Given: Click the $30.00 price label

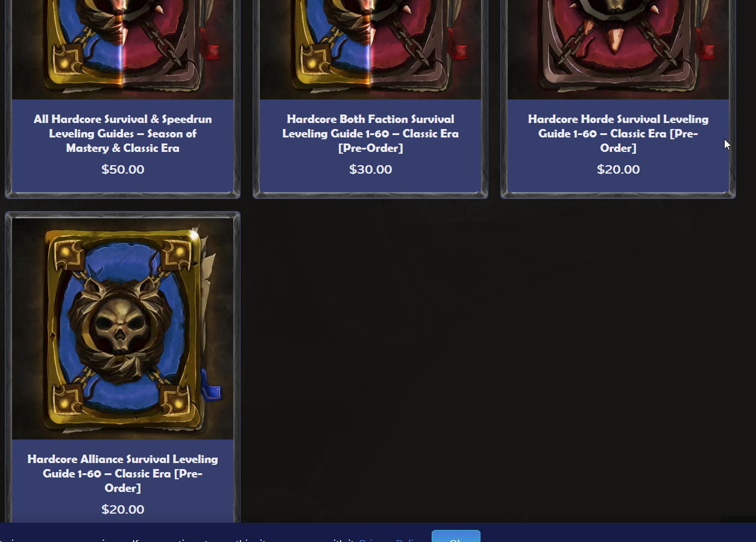Looking at the screenshot, I should pyautogui.click(x=370, y=169).
